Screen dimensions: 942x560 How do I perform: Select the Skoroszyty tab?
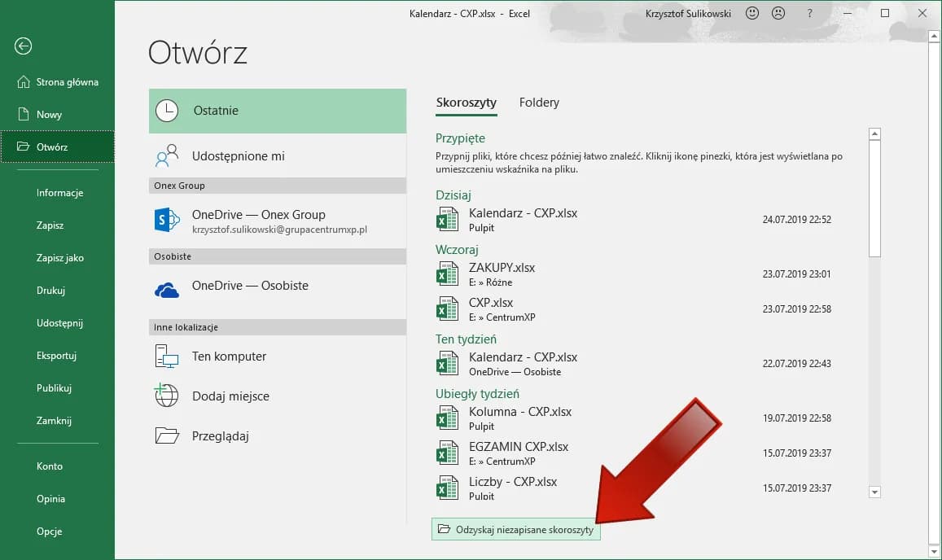(x=466, y=103)
